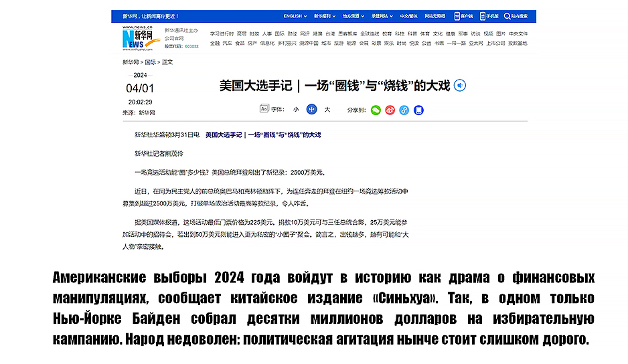Click the dark blue mobile share icon
The height and width of the screenshot is (364, 628).
click(x=418, y=110)
